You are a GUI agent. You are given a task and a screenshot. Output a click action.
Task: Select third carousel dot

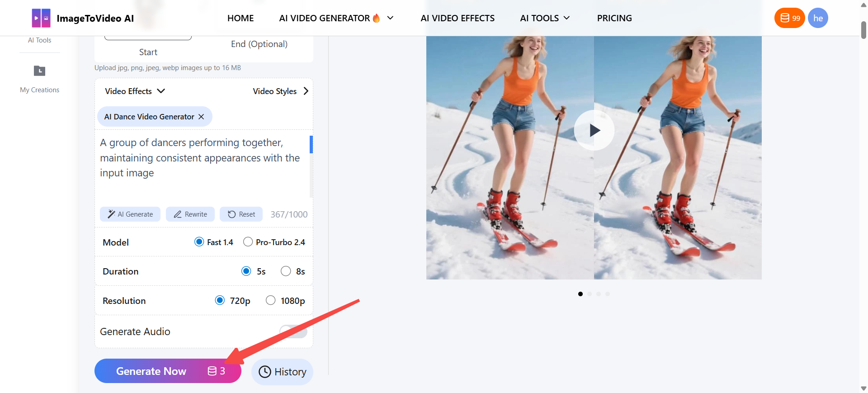(x=599, y=294)
